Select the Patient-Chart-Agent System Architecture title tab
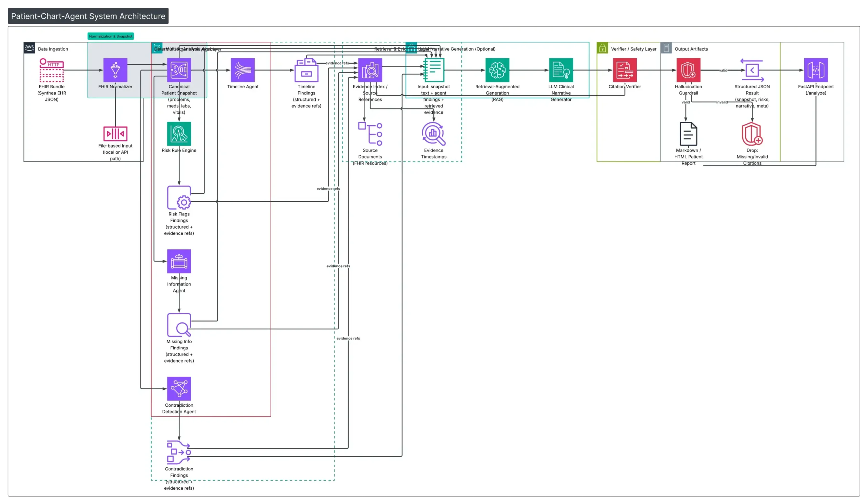The height and width of the screenshot is (504, 868). (x=88, y=16)
